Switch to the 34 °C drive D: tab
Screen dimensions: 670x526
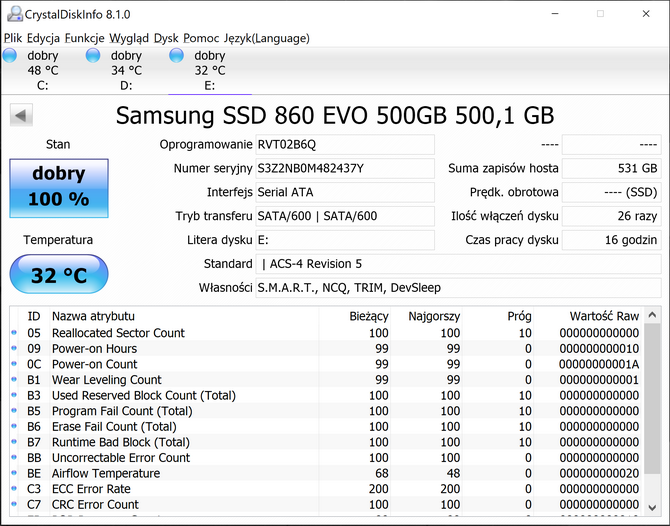click(126, 70)
